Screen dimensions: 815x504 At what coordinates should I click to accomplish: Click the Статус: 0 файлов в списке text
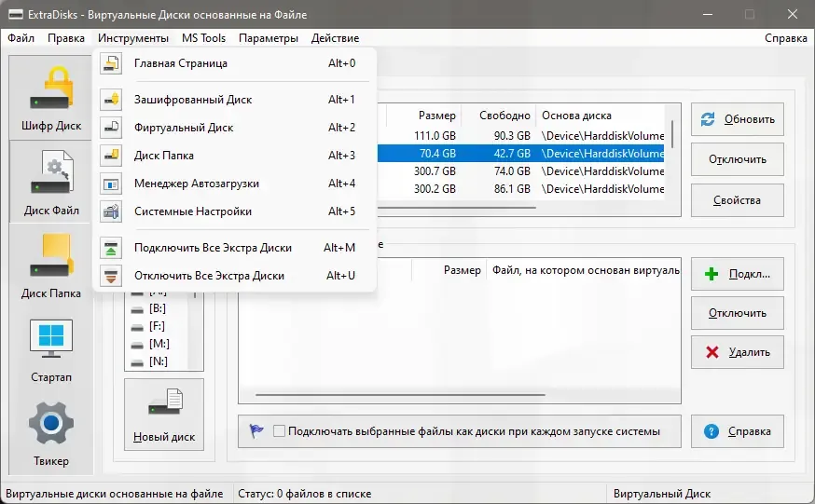point(305,494)
